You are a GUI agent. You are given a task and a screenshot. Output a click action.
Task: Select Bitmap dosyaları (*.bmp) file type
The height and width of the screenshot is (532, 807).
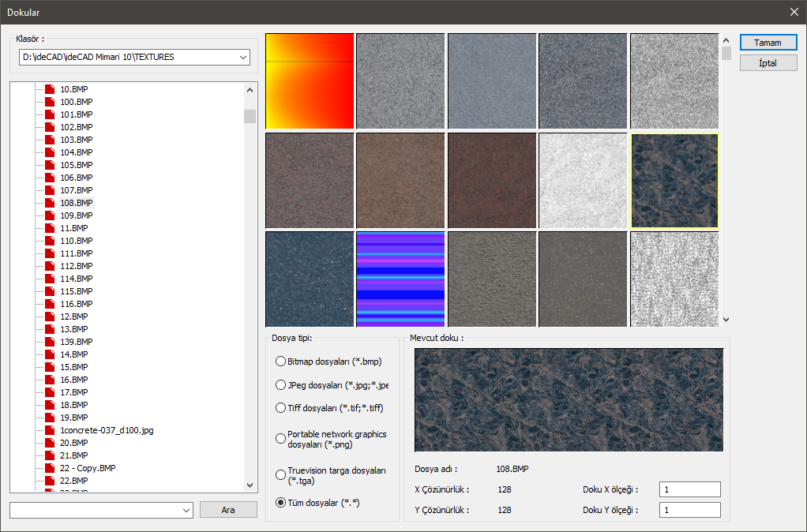(280, 362)
